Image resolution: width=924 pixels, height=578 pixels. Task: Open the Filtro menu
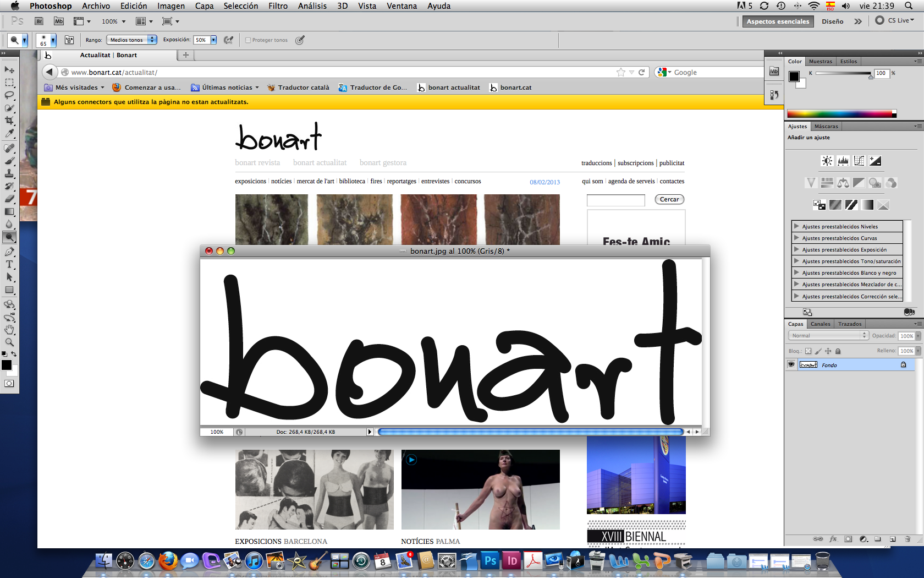(x=278, y=6)
